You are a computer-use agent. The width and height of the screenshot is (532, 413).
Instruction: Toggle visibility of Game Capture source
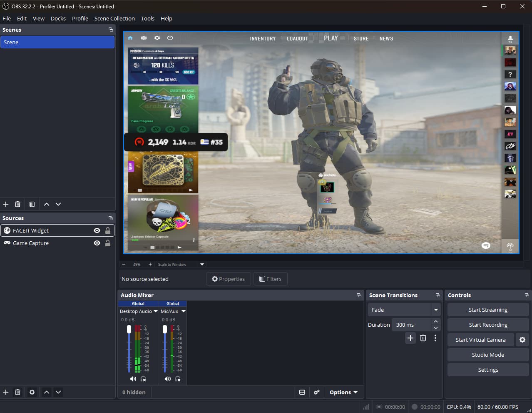(x=97, y=243)
